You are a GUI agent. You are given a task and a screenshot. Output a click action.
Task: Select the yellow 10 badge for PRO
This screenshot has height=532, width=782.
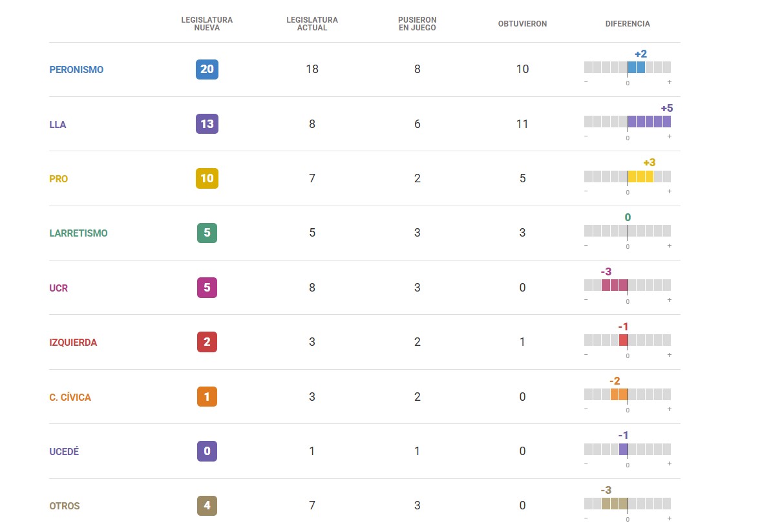coord(207,178)
